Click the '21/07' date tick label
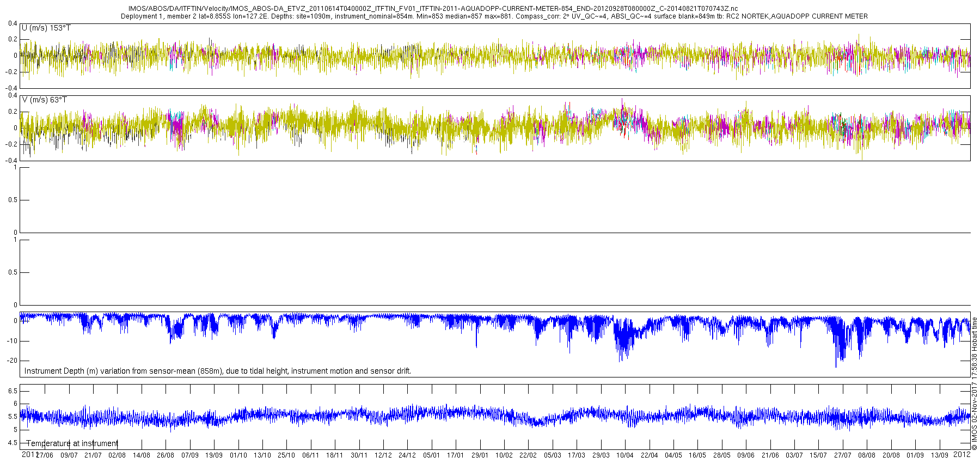The image size is (980, 463). (93, 455)
